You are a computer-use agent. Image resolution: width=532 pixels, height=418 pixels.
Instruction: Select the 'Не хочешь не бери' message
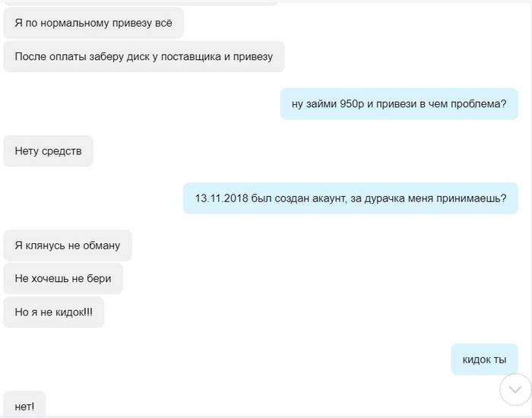pos(63,279)
